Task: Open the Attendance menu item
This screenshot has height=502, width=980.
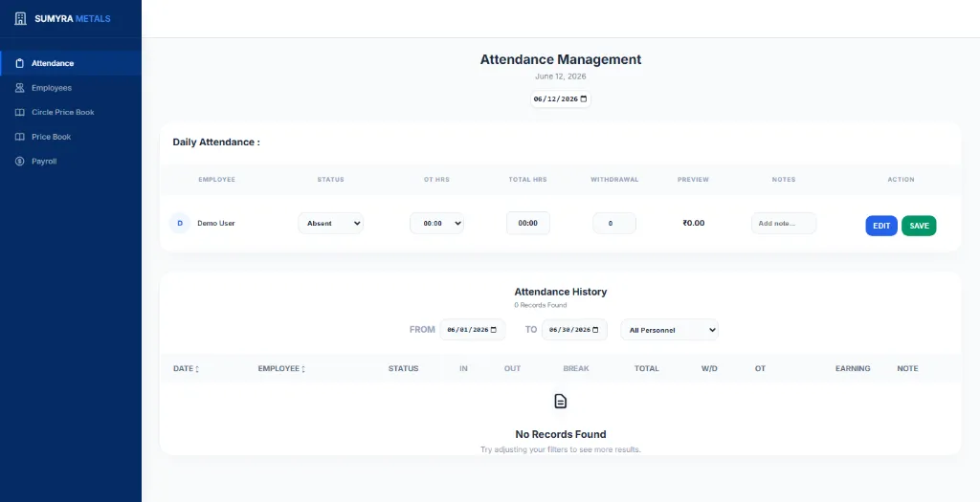Action: [x=71, y=63]
